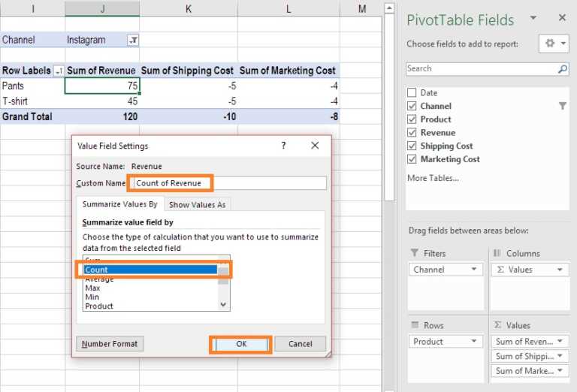Open the More Tables link
The height and width of the screenshot is (392, 577).
click(x=433, y=178)
